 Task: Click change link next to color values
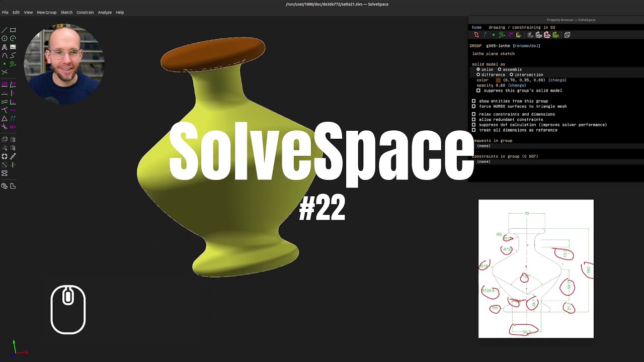pos(557,80)
